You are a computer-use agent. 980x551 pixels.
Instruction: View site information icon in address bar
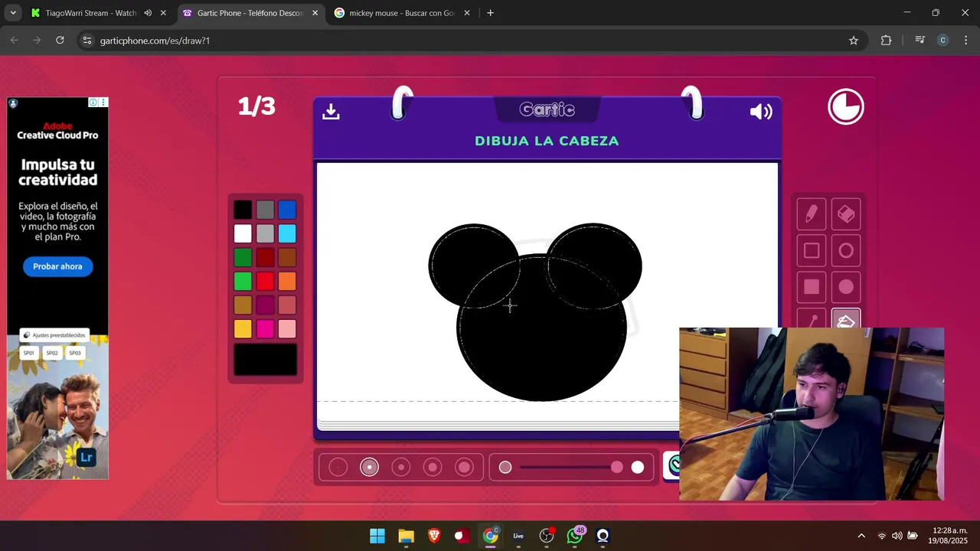pos(87,41)
